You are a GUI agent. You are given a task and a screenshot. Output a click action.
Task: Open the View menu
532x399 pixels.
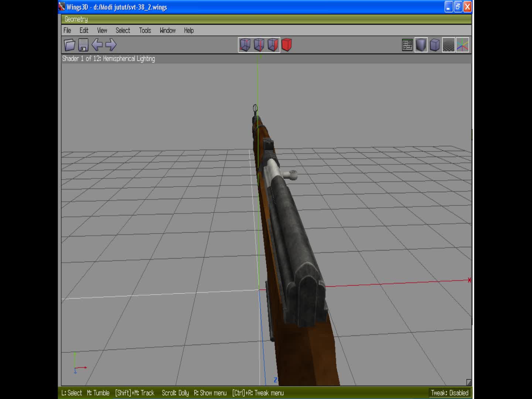point(102,30)
